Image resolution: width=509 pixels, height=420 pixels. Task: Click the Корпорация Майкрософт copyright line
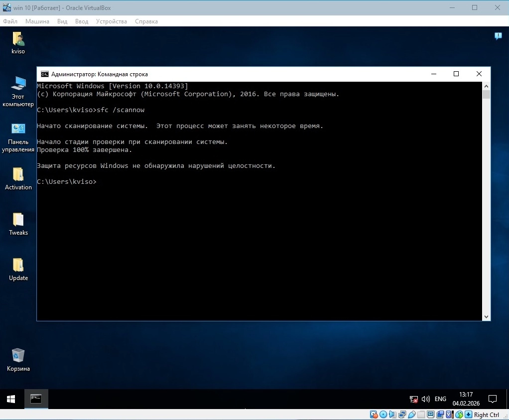(x=188, y=94)
